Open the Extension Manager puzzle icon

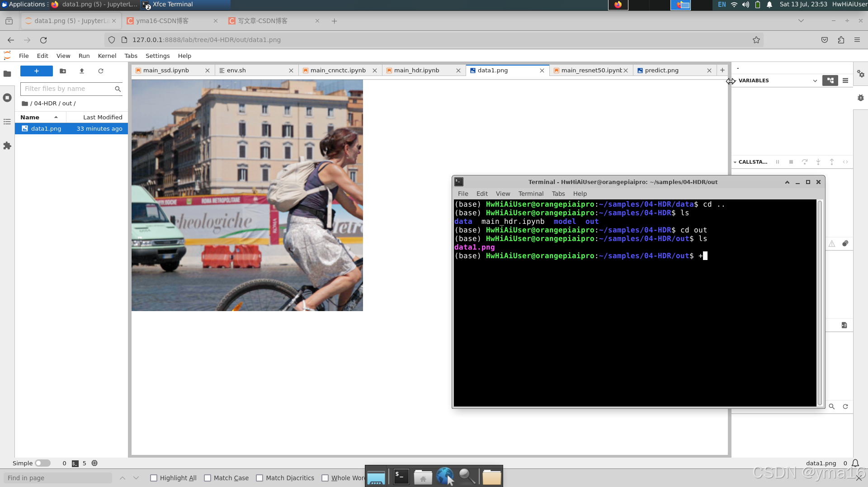click(7, 146)
